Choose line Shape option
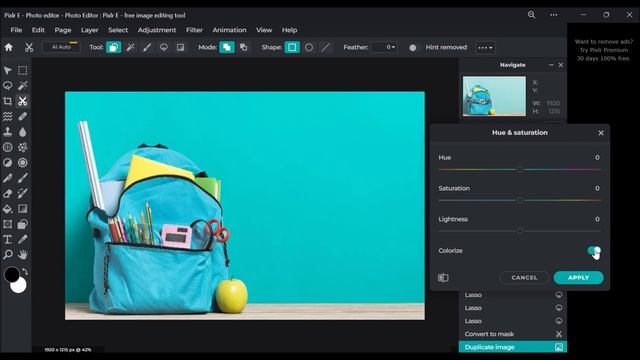The width and height of the screenshot is (640, 360). point(325,47)
